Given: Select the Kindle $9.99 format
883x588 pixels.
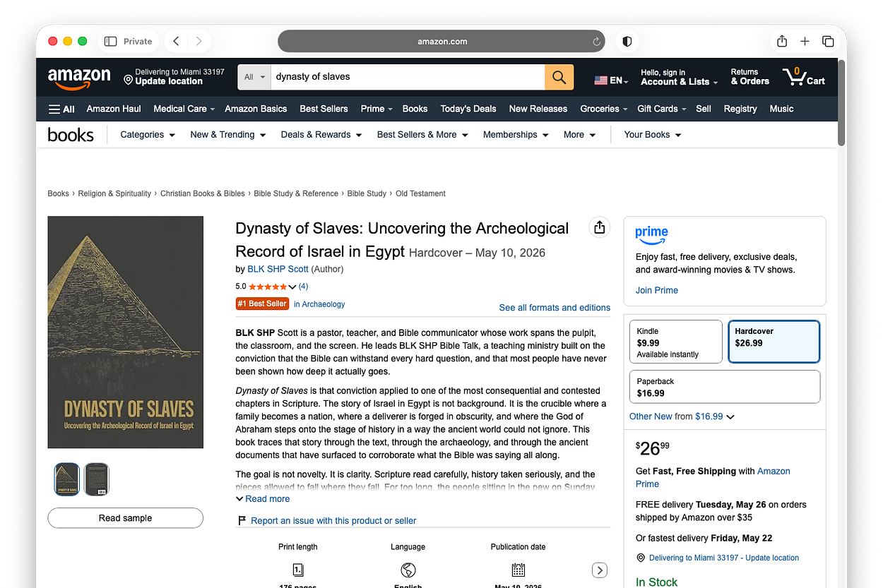Looking at the screenshot, I should 675,342.
